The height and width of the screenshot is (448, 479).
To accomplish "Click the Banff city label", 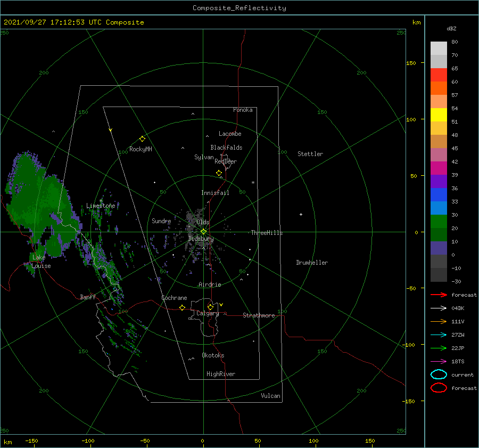I will tap(88, 297).
